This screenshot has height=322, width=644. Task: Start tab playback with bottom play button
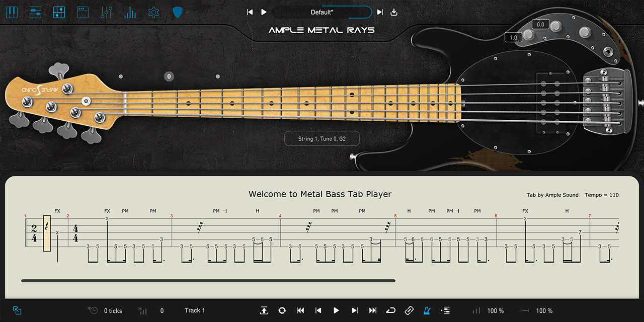point(336,310)
